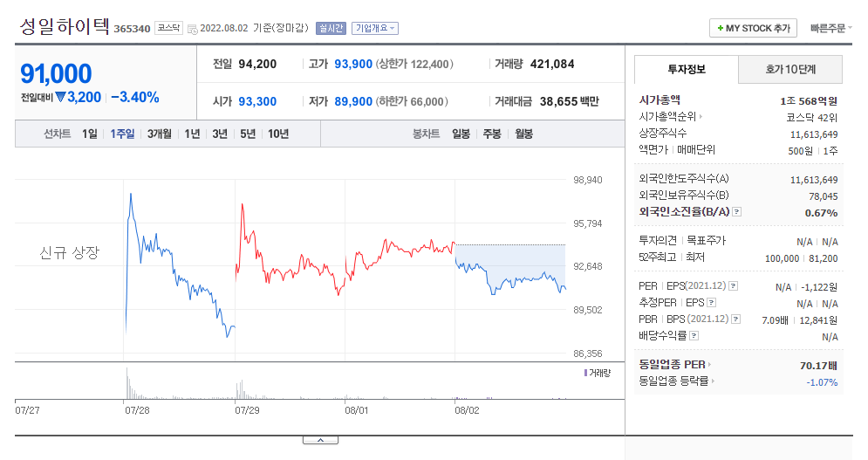Click the 코스닥 42위 ranking value

[x=811, y=118]
